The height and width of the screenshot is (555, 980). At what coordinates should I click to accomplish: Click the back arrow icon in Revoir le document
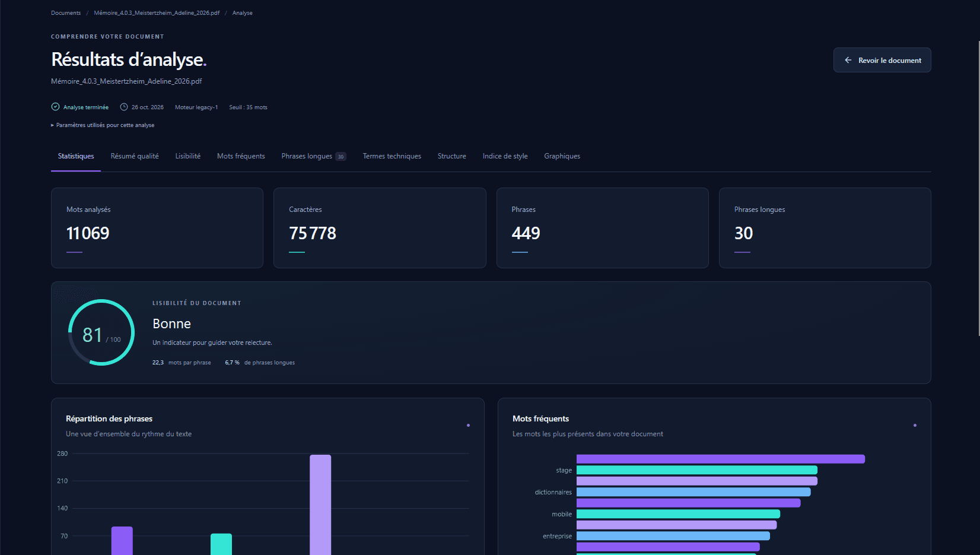(848, 60)
